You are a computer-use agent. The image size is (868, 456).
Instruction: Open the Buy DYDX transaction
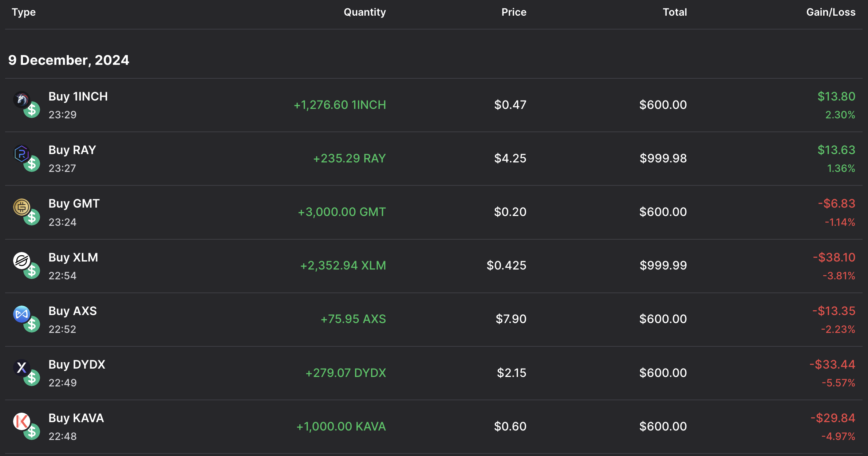coord(77,365)
